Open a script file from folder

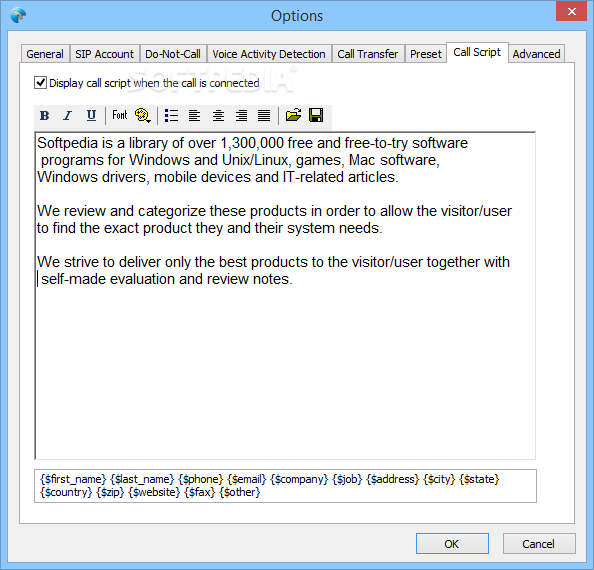click(293, 115)
